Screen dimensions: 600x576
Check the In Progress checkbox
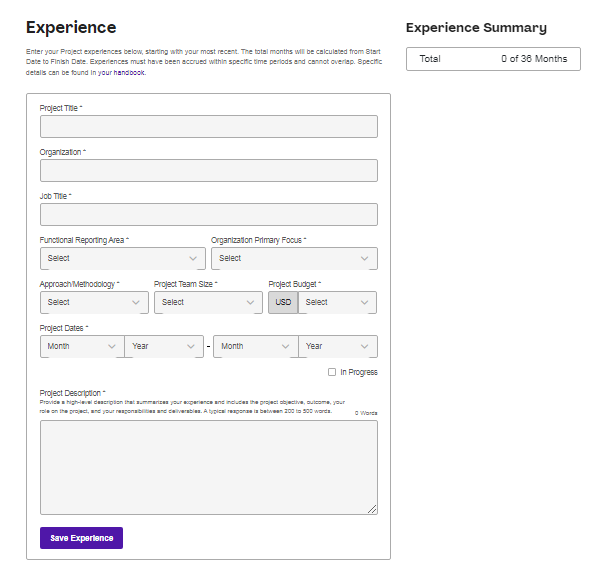click(332, 372)
